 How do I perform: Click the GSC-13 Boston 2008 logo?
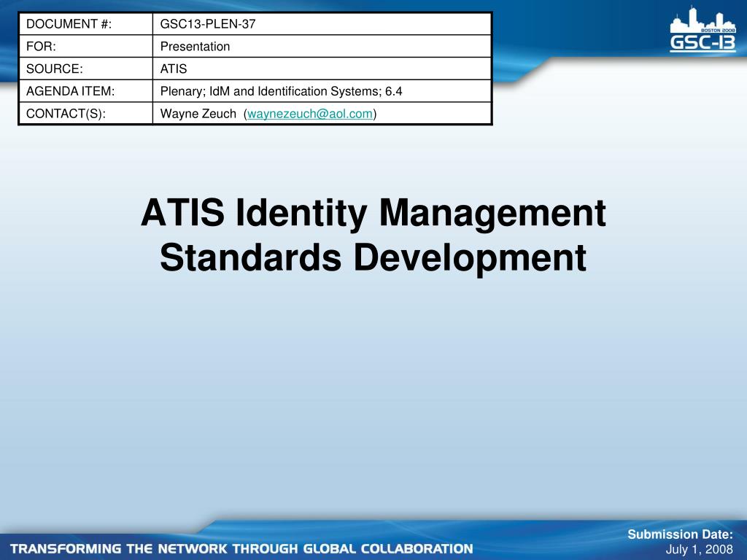click(703, 29)
